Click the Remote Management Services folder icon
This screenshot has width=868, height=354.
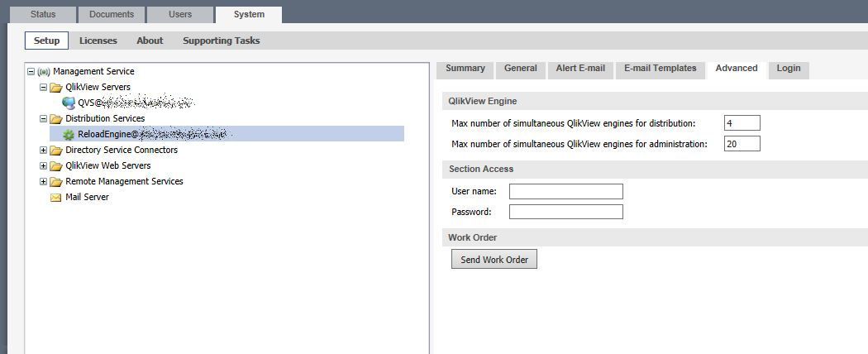(56, 181)
